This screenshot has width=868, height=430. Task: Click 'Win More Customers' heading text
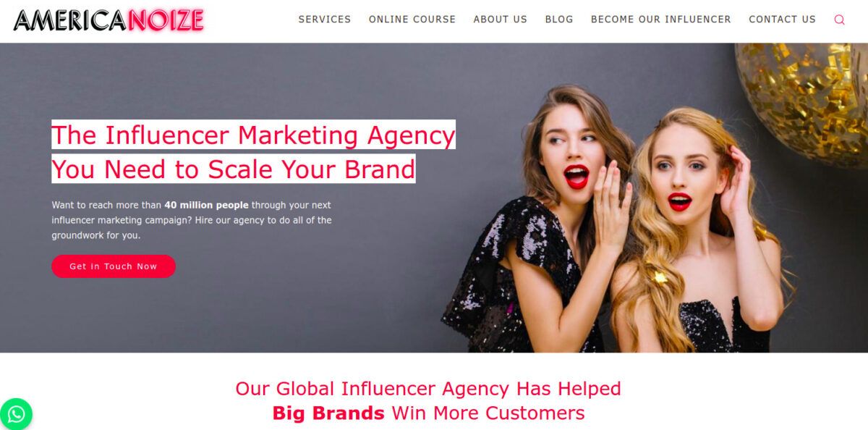coord(488,413)
